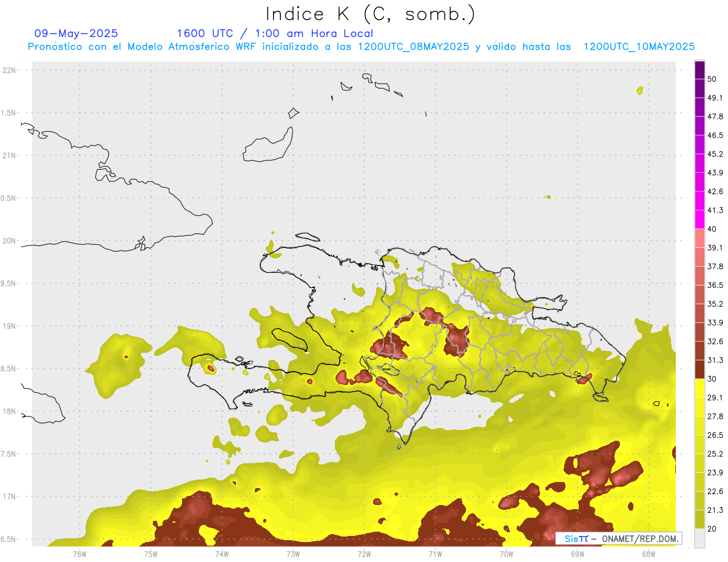Click the legend value "49.1"

point(716,98)
